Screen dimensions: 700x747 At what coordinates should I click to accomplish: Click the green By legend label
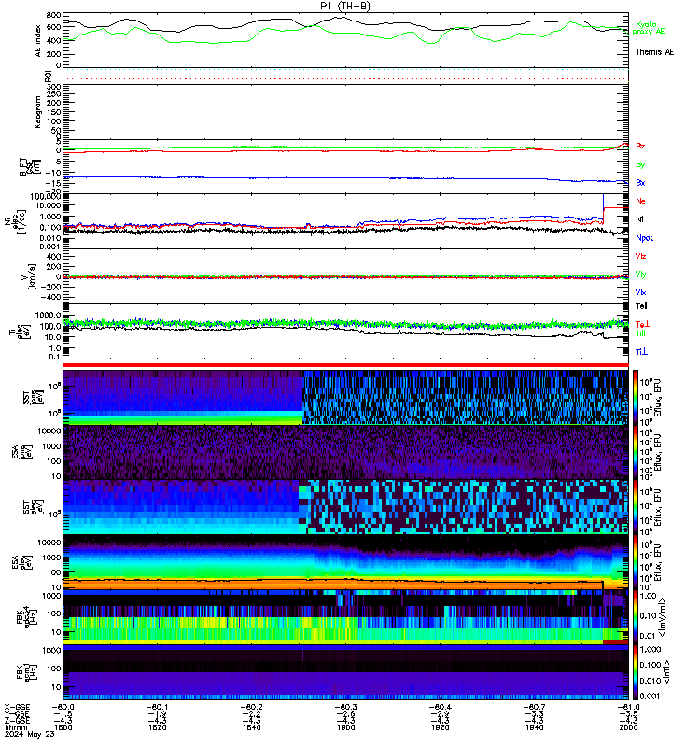coord(640,164)
